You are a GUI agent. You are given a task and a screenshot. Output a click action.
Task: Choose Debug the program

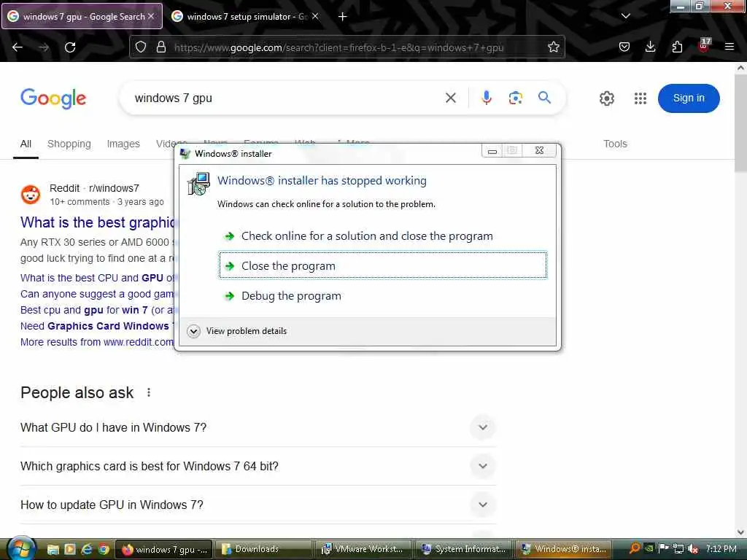pos(382,296)
